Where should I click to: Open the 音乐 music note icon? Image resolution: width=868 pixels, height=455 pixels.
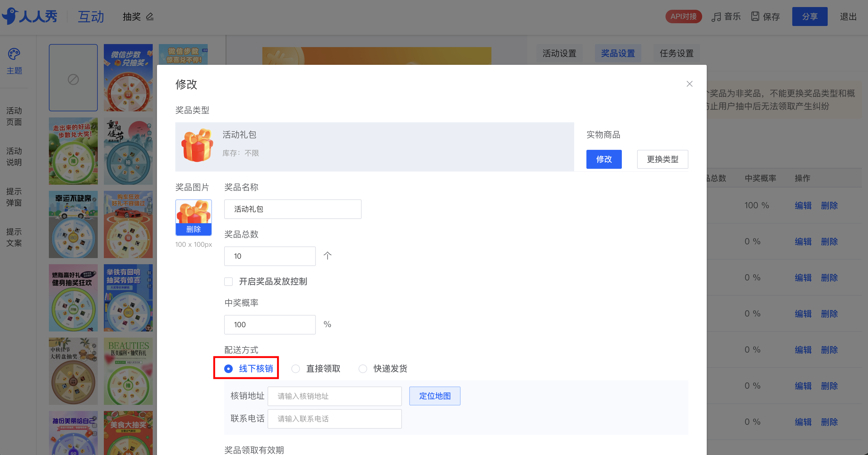tap(716, 17)
